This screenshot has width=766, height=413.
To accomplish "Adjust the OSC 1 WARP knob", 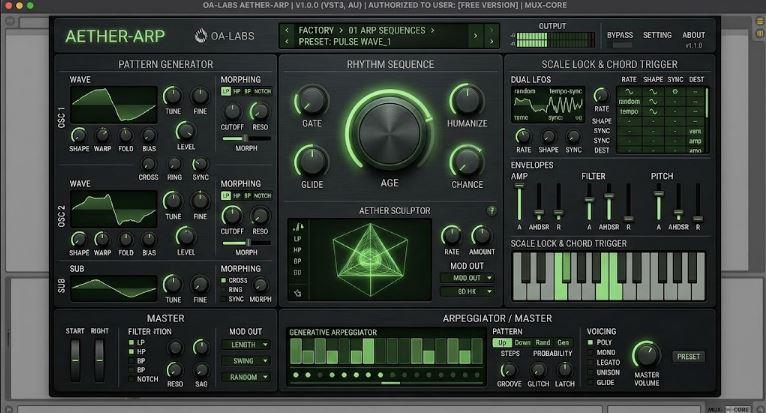I will 102,135.
